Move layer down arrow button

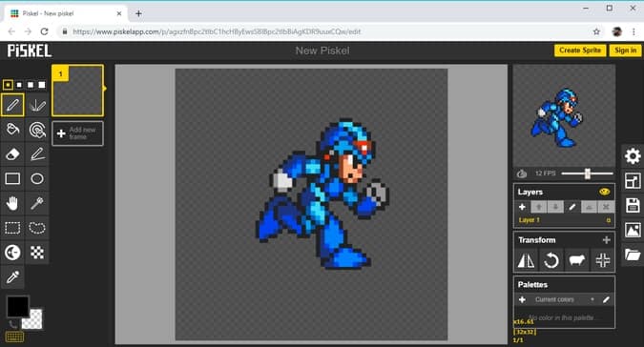(555, 207)
